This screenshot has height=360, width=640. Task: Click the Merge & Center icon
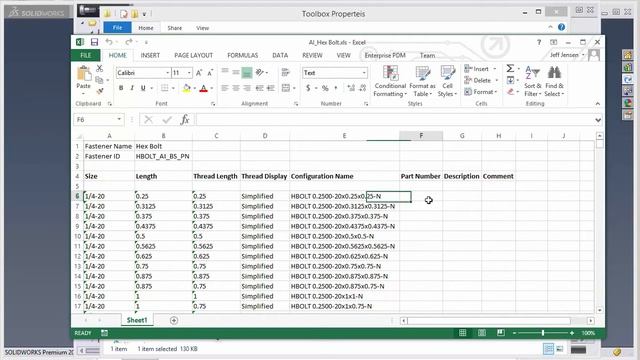tap(286, 88)
